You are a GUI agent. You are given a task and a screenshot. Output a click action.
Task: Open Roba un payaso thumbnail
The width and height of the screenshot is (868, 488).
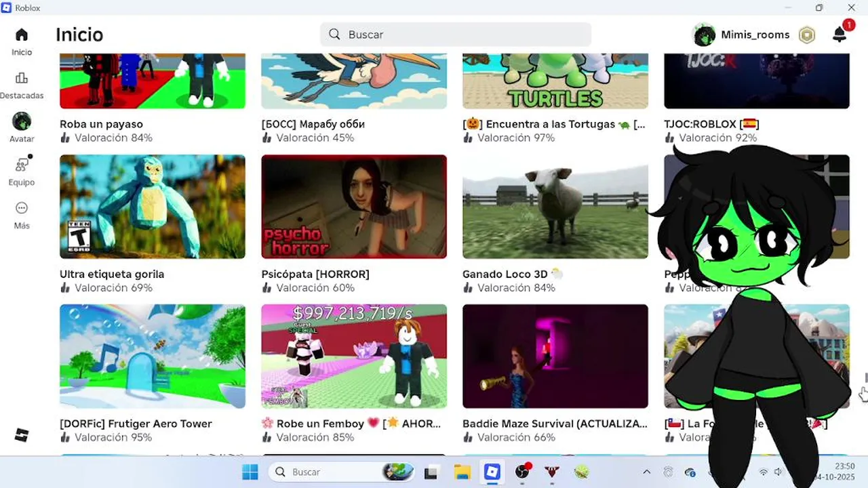tap(153, 81)
